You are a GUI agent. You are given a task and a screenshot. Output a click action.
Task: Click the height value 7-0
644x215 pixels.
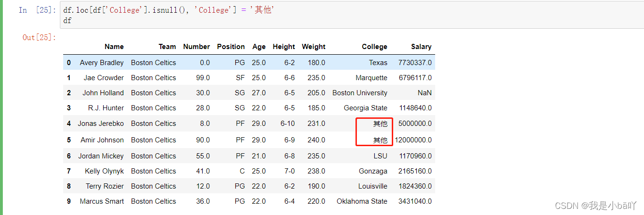point(289,171)
